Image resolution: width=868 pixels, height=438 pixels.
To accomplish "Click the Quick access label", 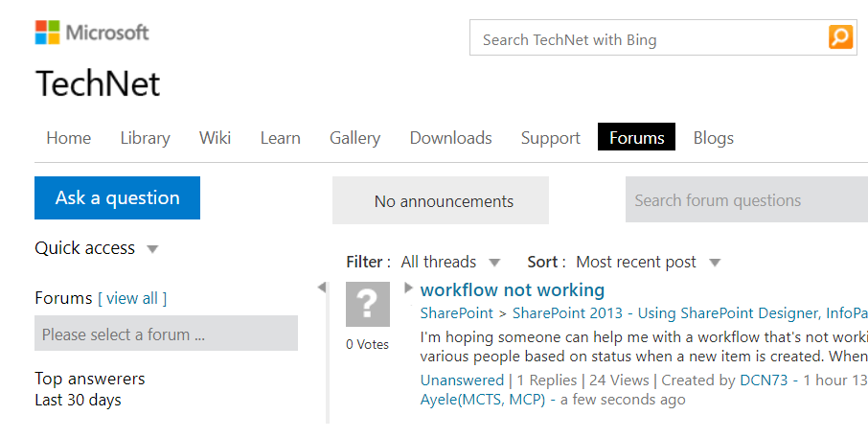I will tap(84, 248).
